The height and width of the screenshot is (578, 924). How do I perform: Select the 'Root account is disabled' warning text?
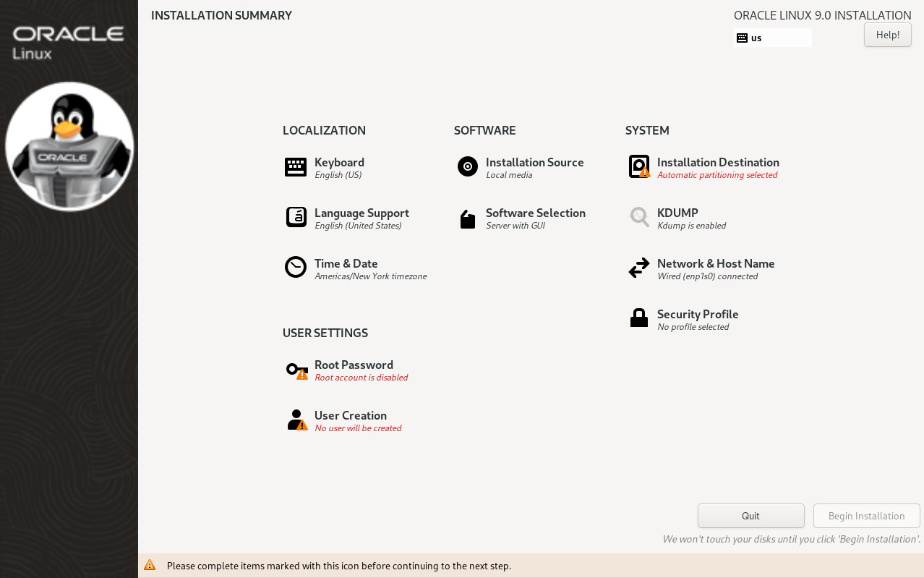tap(362, 377)
